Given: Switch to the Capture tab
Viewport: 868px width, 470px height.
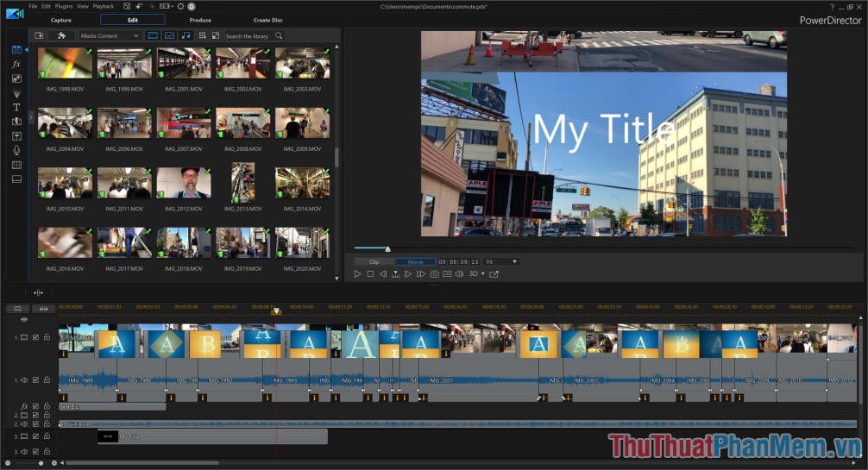Looking at the screenshot, I should [61, 20].
